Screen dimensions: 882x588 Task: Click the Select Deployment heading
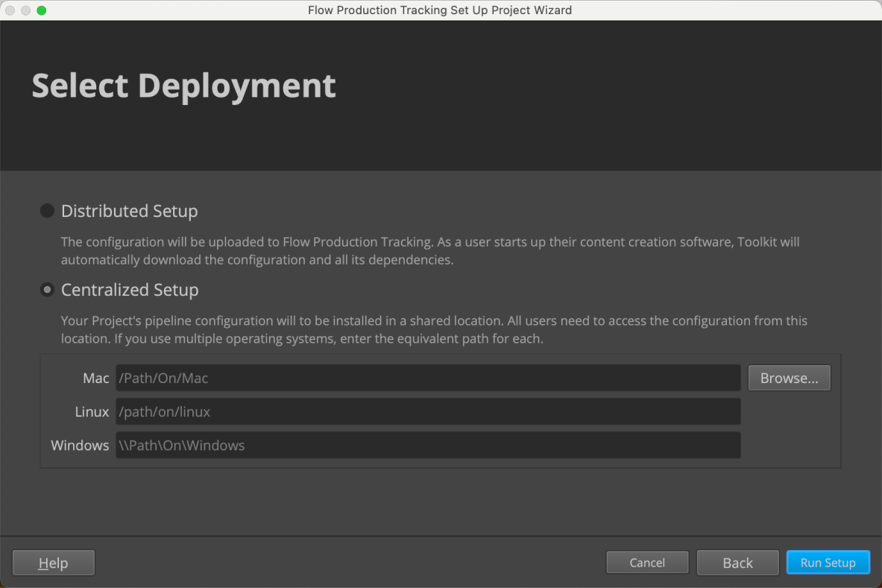[x=183, y=86]
